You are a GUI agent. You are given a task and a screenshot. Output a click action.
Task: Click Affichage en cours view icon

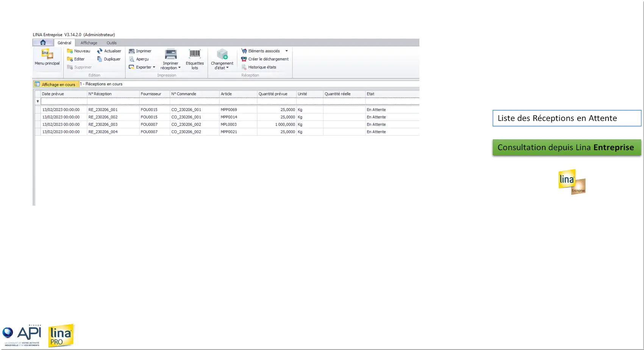(x=37, y=84)
